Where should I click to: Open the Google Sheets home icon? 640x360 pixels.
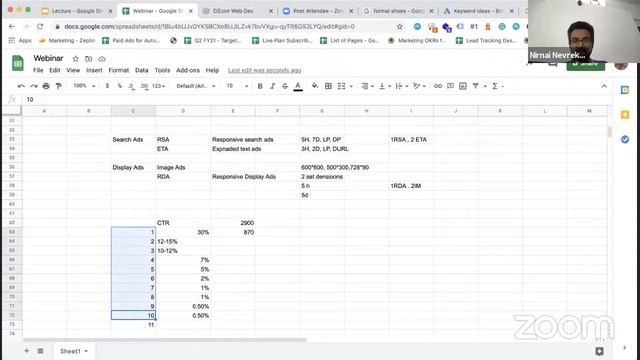pyautogui.click(x=18, y=63)
